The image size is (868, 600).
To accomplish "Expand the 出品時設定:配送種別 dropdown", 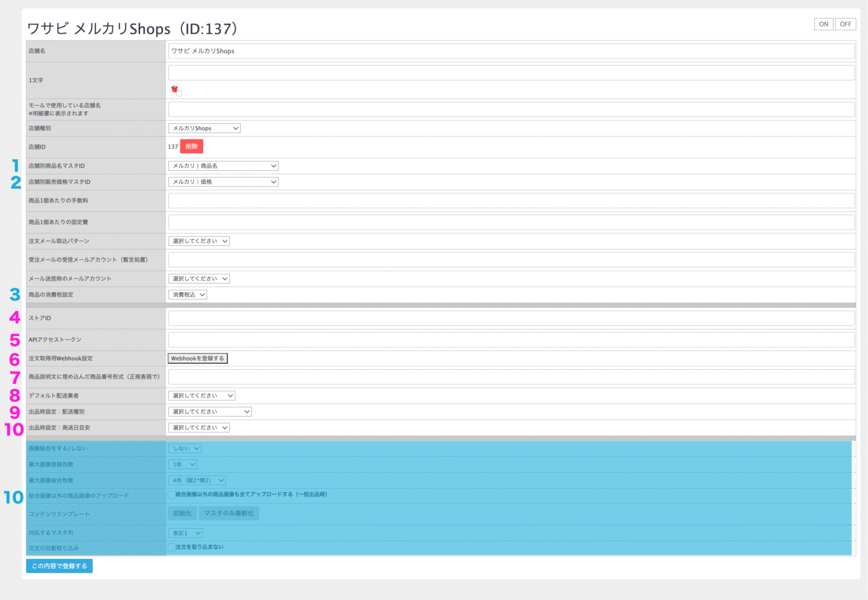I will [x=210, y=412].
